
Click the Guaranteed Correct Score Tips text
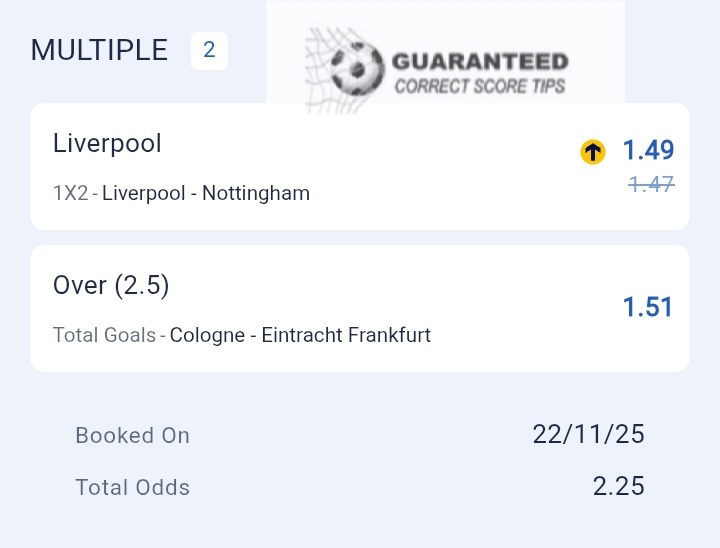click(480, 74)
